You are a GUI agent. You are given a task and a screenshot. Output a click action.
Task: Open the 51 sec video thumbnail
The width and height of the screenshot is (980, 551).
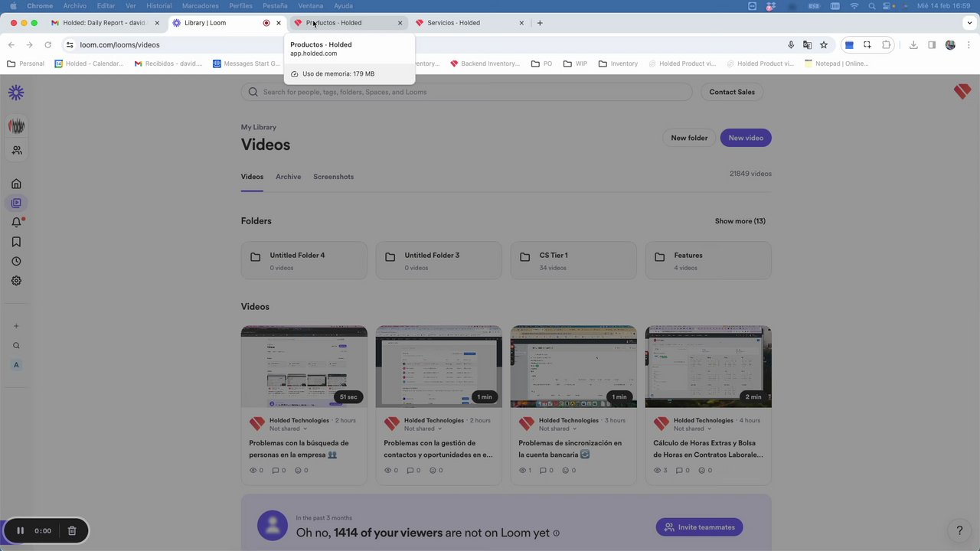point(304,367)
